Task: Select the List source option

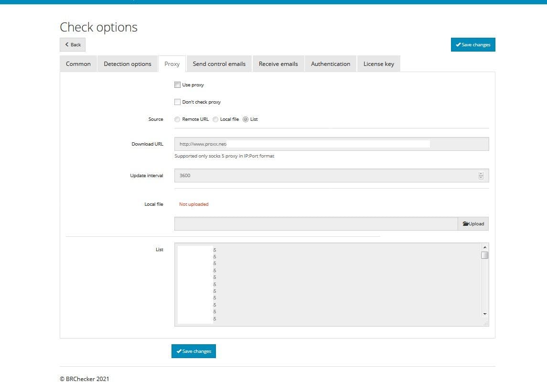Action: pyautogui.click(x=246, y=119)
